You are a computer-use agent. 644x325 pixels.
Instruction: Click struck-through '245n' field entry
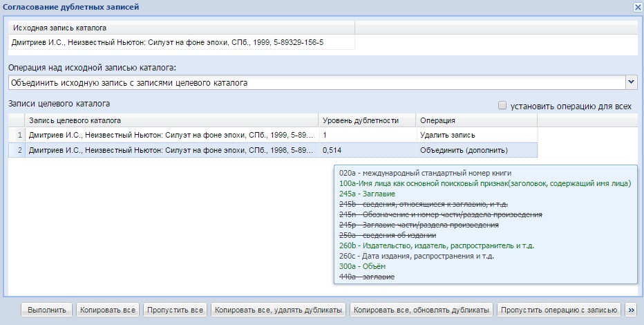[x=441, y=214]
